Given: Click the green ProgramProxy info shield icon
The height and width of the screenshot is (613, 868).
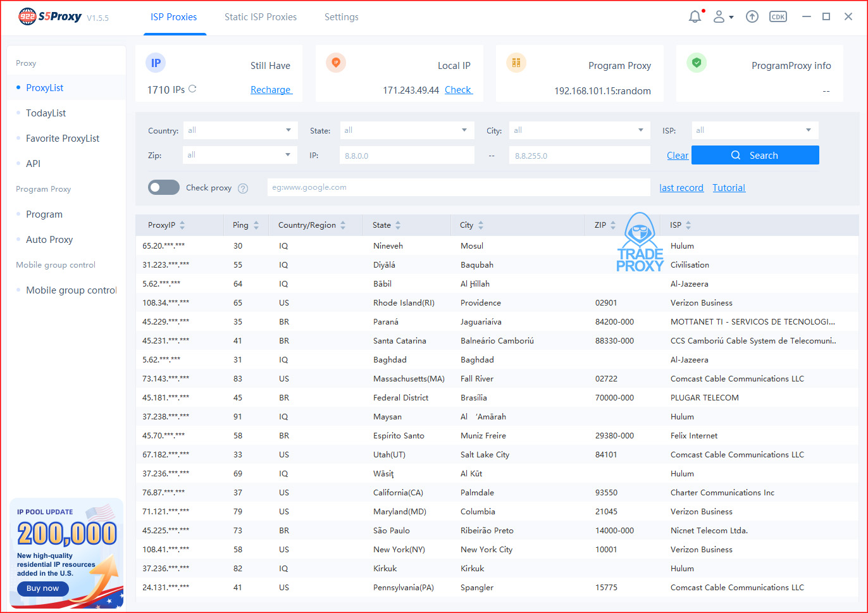Looking at the screenshot, I should coord(697,63).
